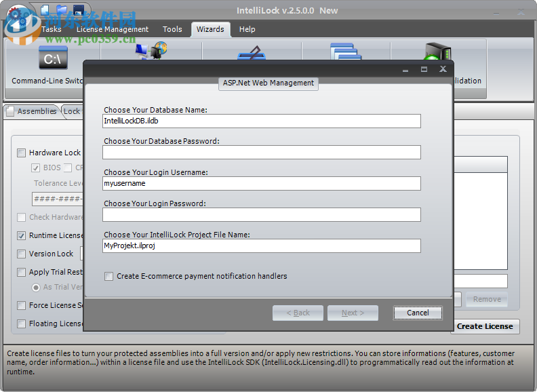Click the Database Name field with IntelliLockDB.ildb
Screen dimensions: 537x392
261,121
